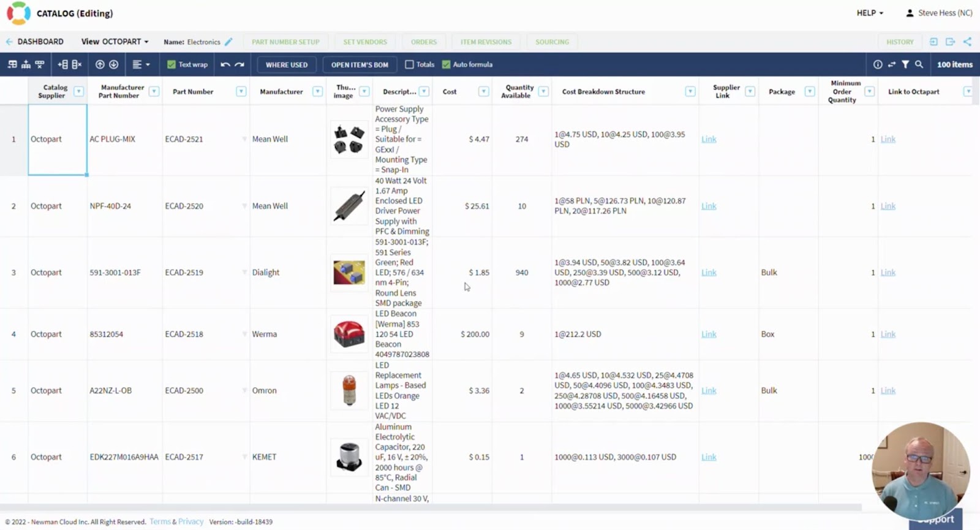Enable the Totals checkbox
The image size is (980, 530).
tap(410, 64)
